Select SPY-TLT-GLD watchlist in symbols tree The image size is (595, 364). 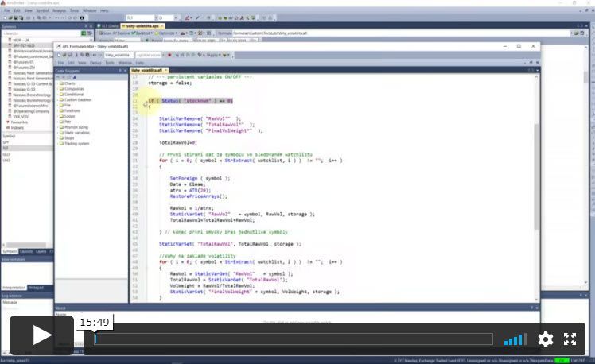pos(24,45)
